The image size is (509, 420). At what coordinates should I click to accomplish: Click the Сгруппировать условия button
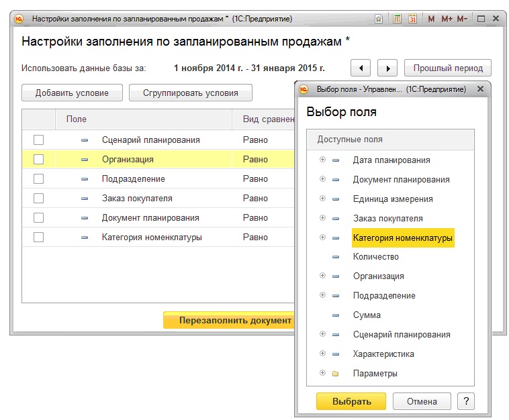point(191,93)
